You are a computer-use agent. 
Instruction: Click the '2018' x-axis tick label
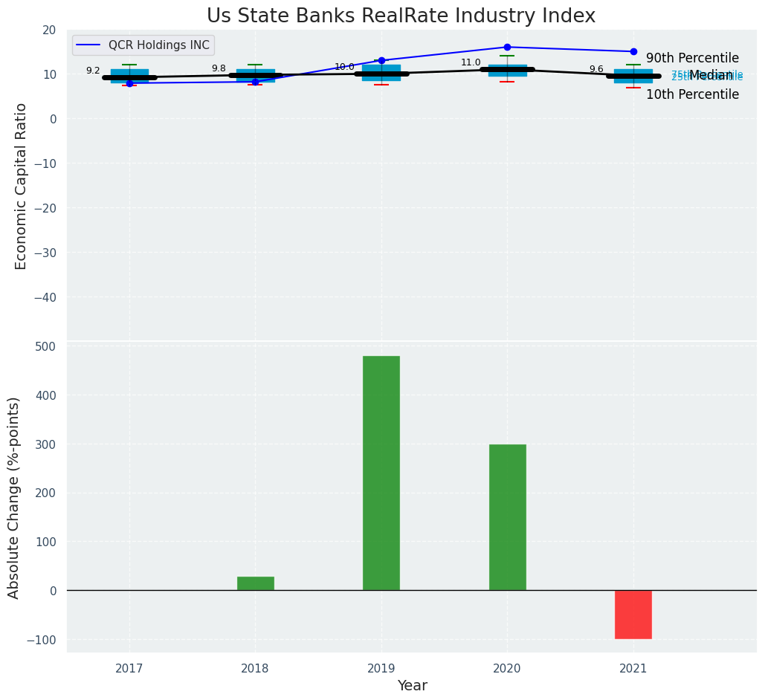(255, 668)
